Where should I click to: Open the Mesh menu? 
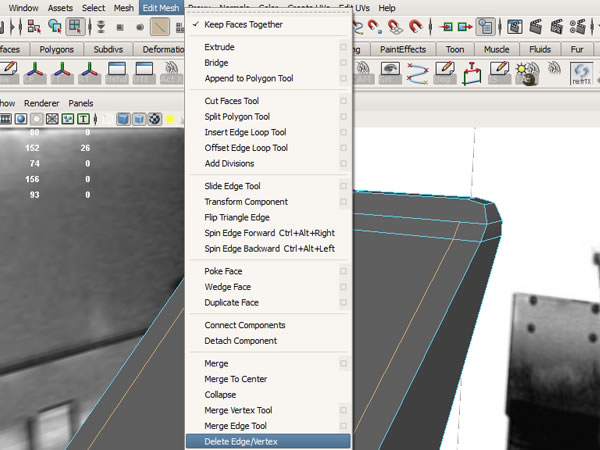(x=123, y=7)
